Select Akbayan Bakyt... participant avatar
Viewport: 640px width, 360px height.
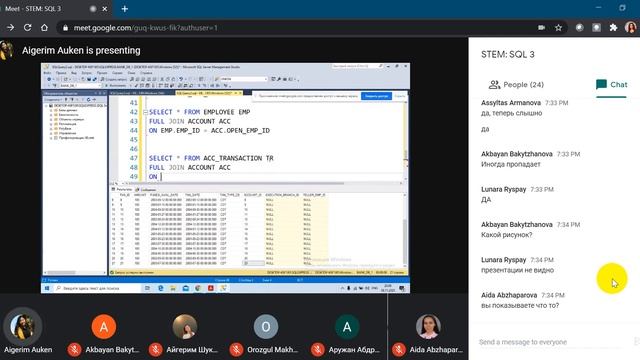(x=104, y=327)
